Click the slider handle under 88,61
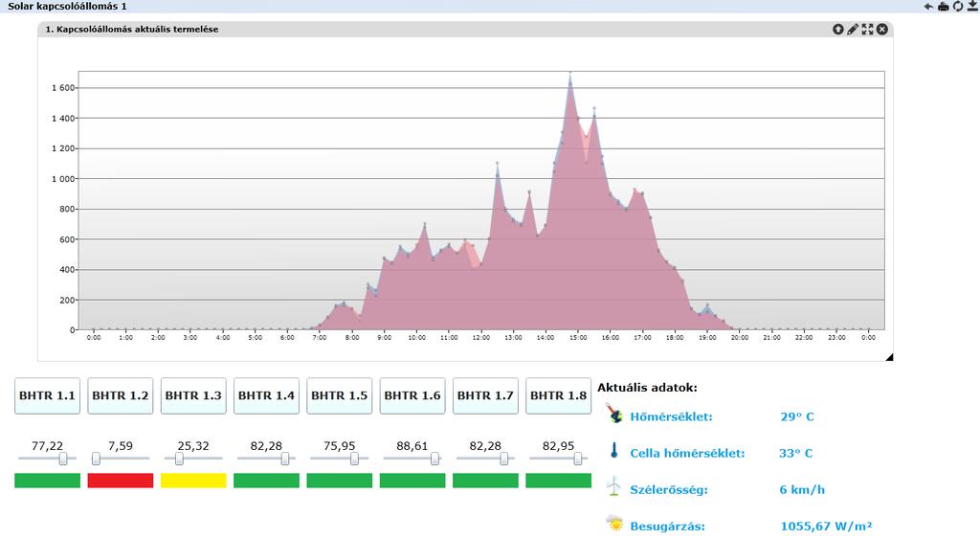 [x=435, y=459]
